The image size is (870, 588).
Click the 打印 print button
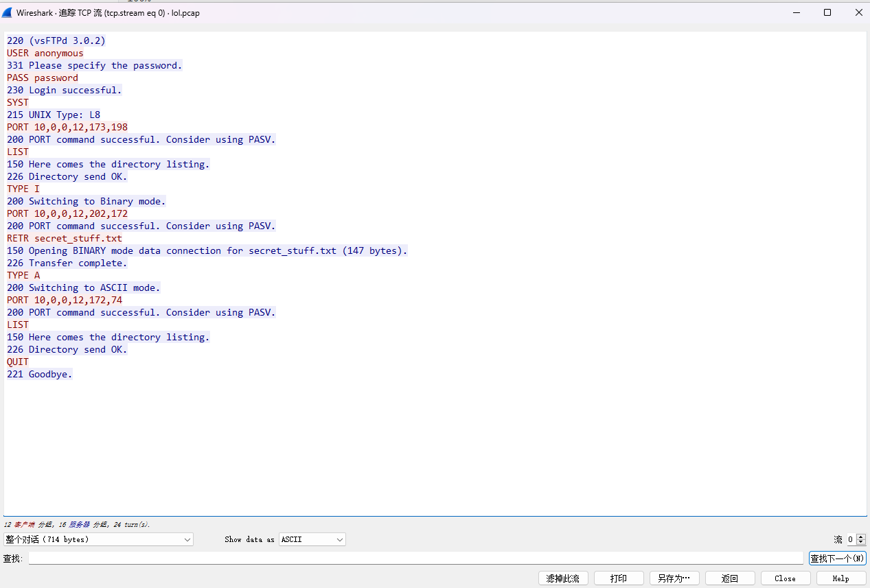point(619,578)
